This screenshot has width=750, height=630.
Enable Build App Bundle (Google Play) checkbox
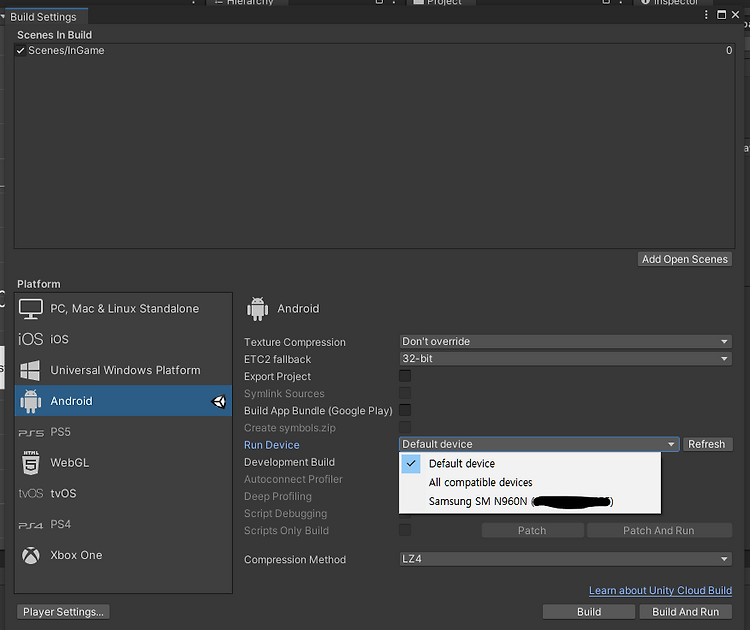405,410
